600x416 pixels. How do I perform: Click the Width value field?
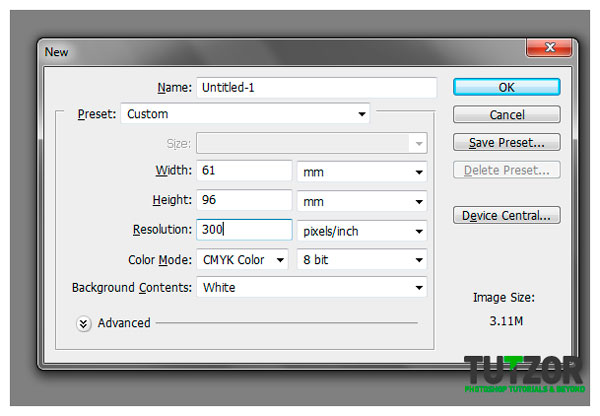(x=244, y=172)
